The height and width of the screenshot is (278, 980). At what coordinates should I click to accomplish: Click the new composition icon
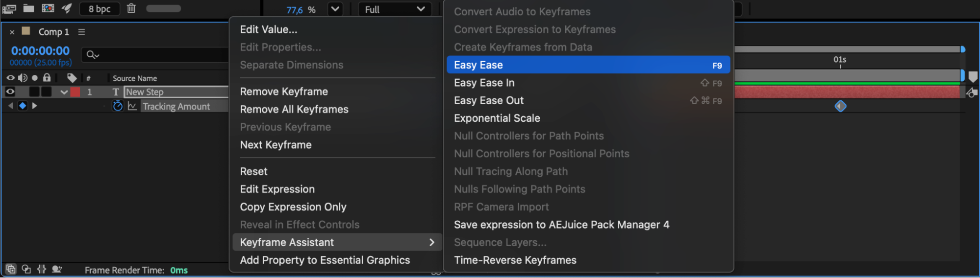coord(48,8)
